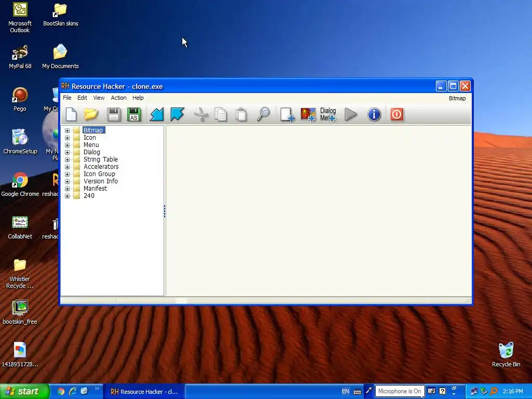Click the microphone icon in language bar
This screenshot has width=532, height=399.
(369, 391)
